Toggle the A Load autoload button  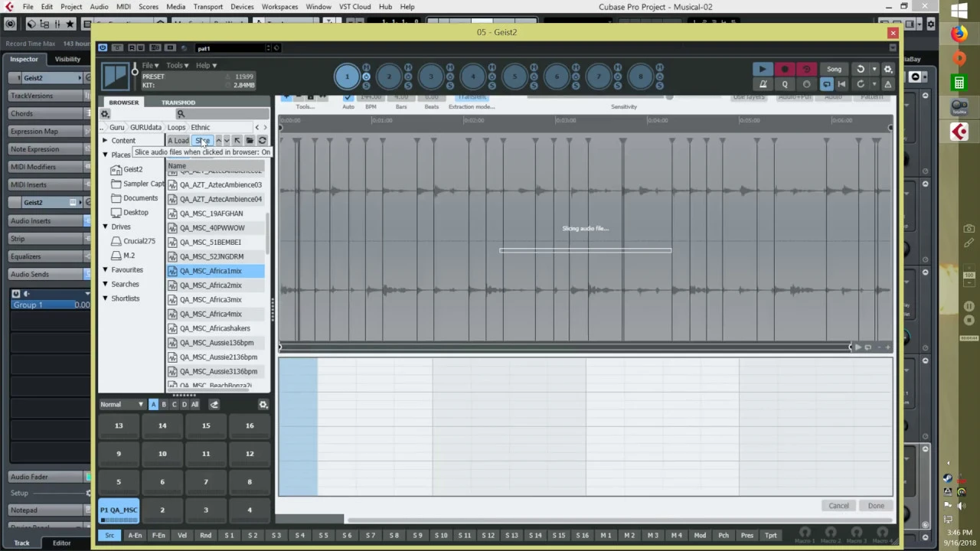coord(178,141)
